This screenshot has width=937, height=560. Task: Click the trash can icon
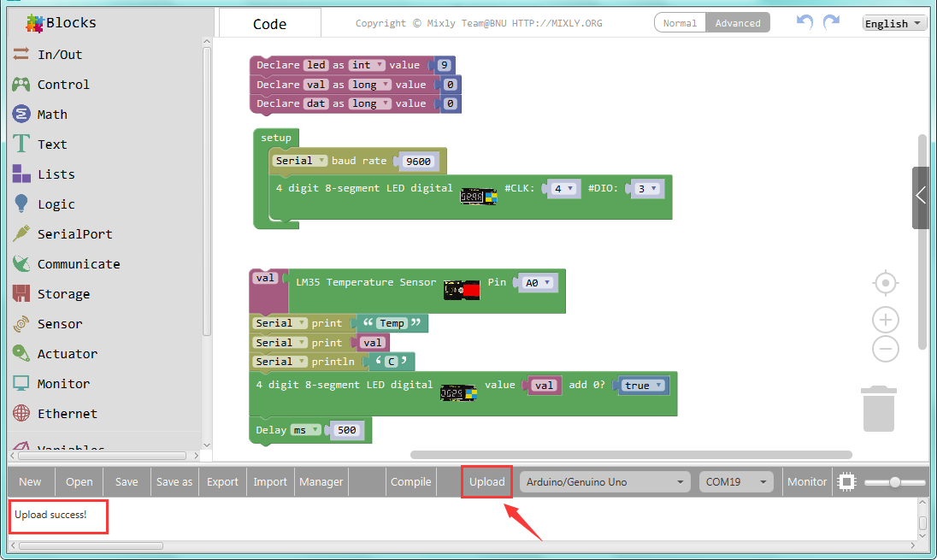[878, 409]
